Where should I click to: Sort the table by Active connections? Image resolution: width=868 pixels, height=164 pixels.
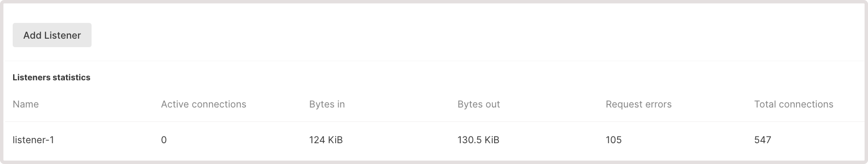point(203,104)
